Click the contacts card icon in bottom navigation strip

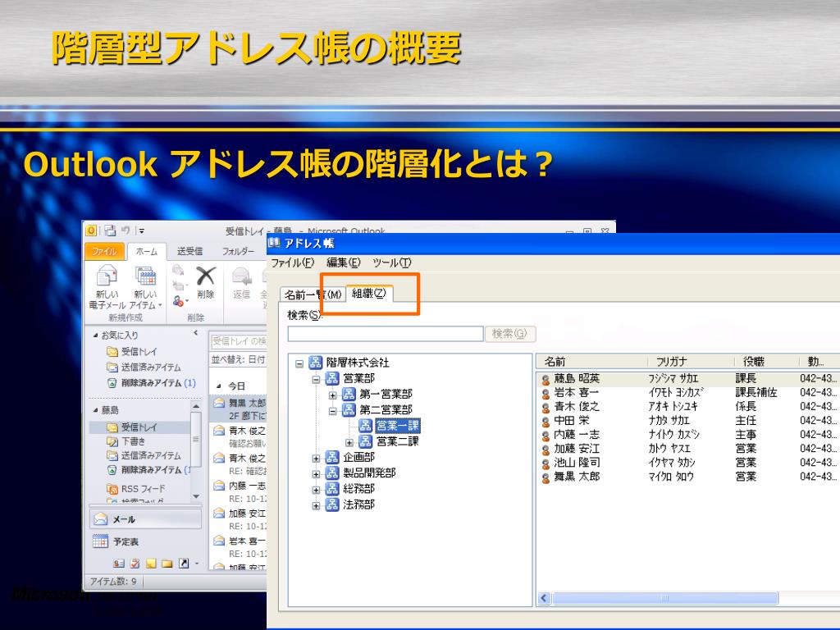pos(118,564)
